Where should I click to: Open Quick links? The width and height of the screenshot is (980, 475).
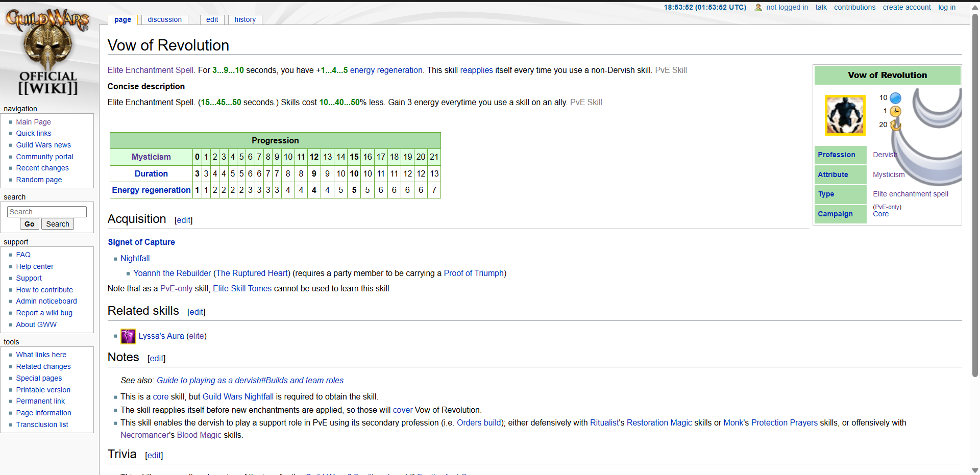click(x=34, y=133)
